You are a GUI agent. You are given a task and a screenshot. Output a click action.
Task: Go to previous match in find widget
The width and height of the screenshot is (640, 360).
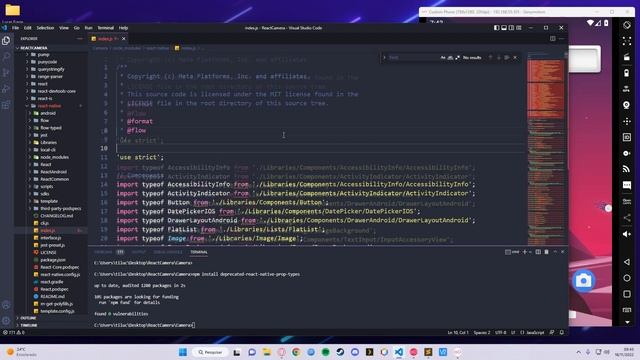click(x=491, y=58)
